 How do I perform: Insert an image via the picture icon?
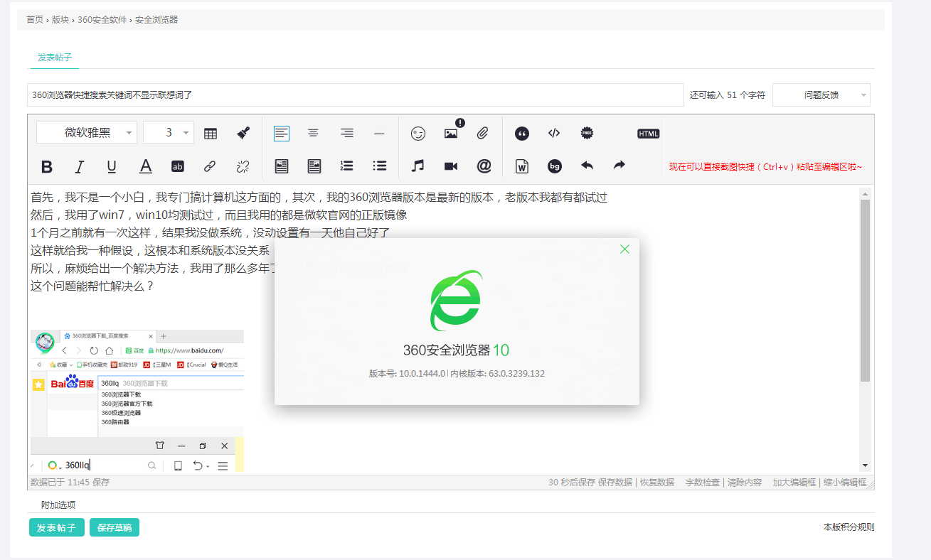click(451, 133)
